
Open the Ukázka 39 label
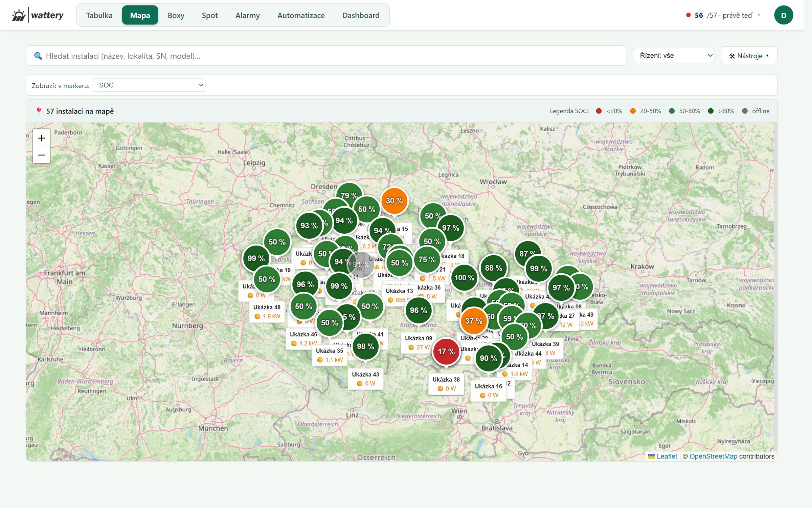click(x=545, y=348)
